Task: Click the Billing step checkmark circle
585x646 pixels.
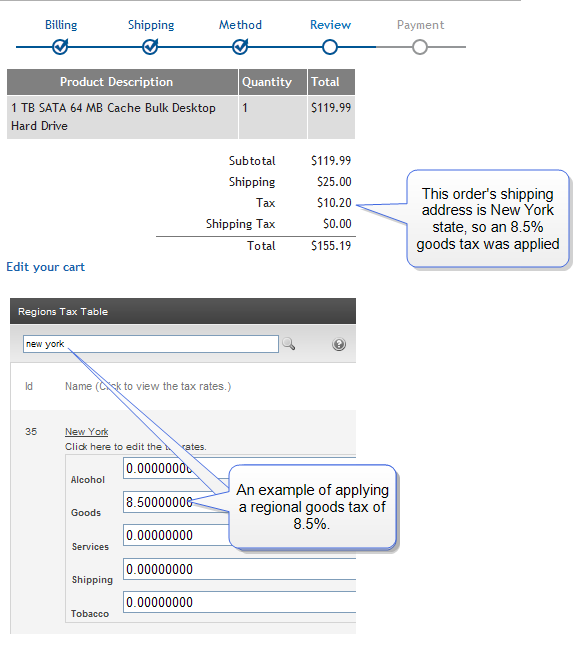Action: pyautogui.click(x=60, y=47)
